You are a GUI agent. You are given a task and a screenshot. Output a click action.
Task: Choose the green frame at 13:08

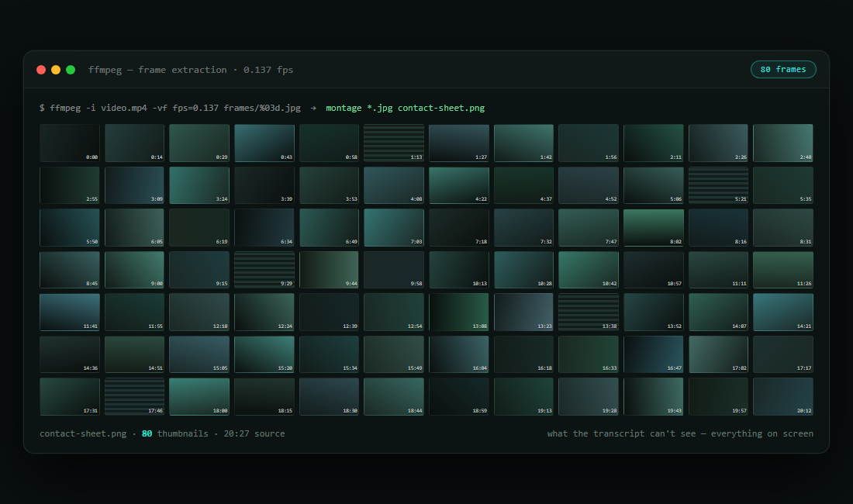(x=459, y=312)
